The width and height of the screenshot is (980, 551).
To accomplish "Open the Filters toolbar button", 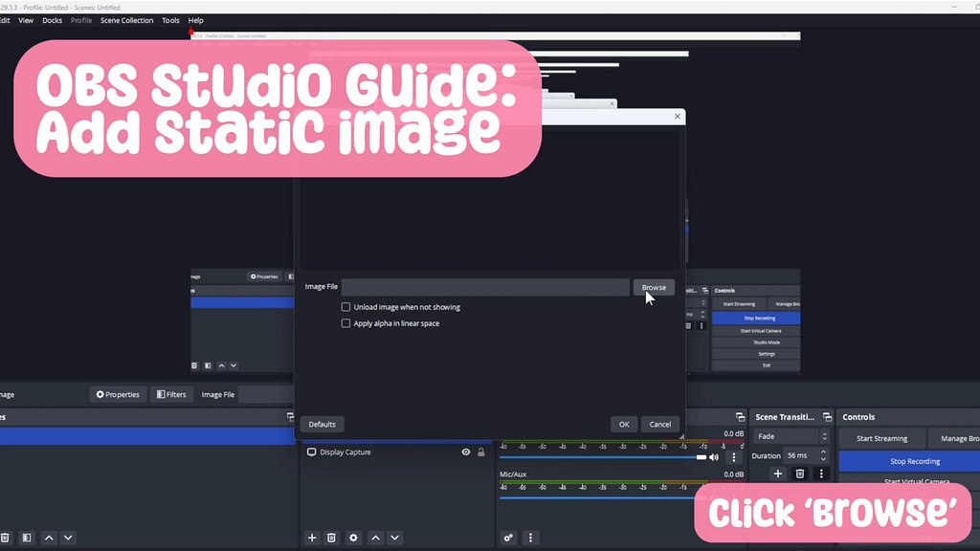I will pyautogui.click(x=171, y=394).
